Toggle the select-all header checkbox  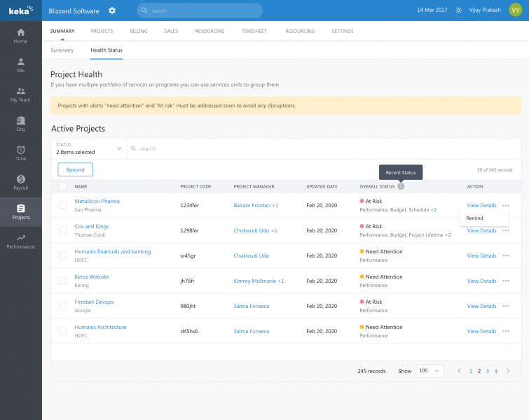pyautogui.click(x=63, y=186)
